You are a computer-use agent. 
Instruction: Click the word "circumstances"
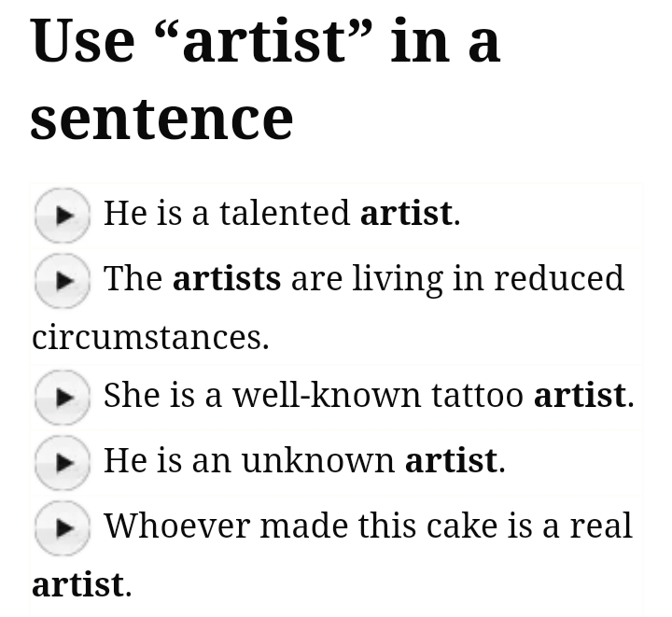tap(149, 338)
